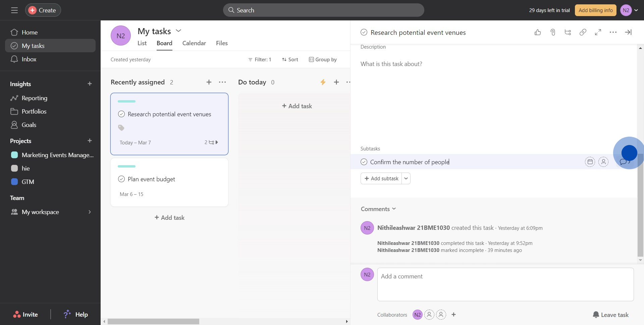Copy task link icon in header
This screenshot has width=644, height=325.
[583, 32]
